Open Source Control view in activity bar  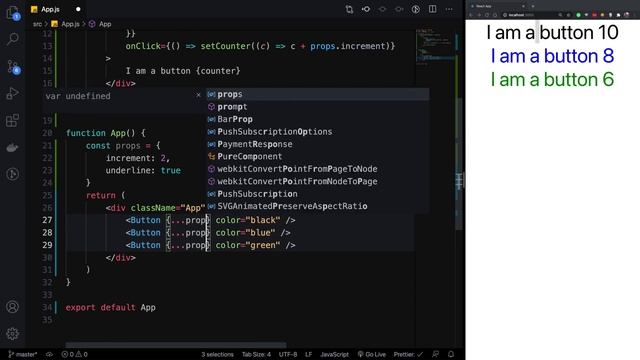pos(12,67)
